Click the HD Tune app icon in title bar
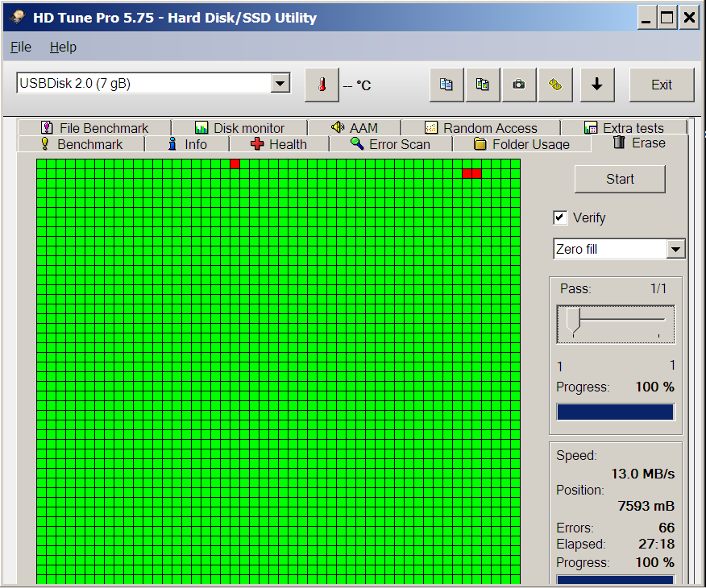Viewport: 706px width, 588px height. pos(18,18)
